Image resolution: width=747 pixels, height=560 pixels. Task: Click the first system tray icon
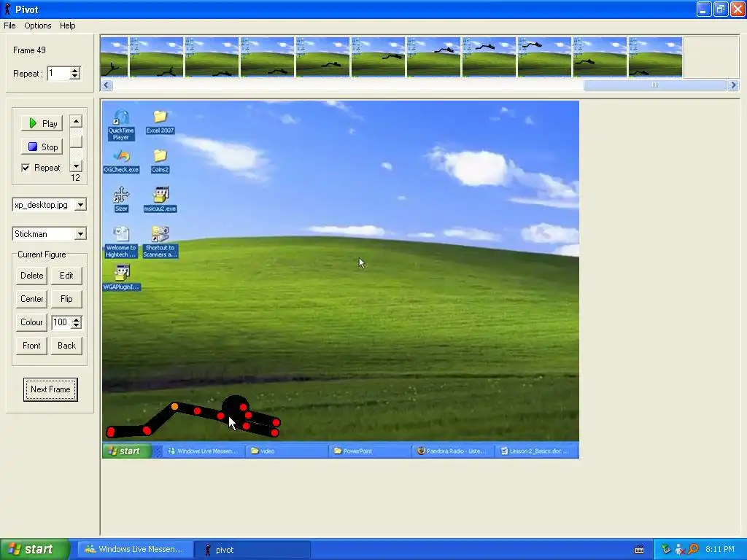[665, 549]
